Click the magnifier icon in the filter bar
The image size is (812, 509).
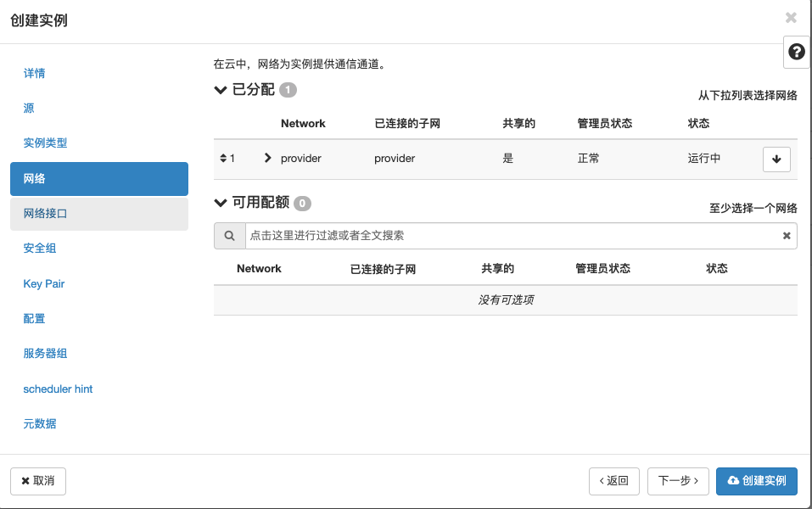pos(229,235)
